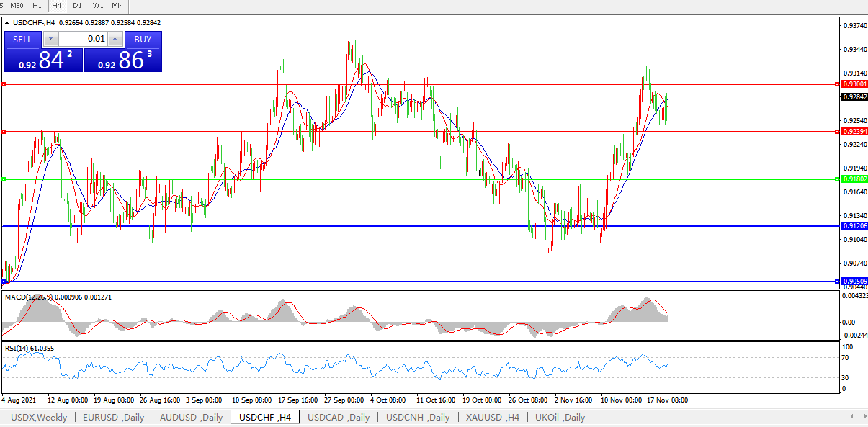Click the 0.01 lot size field
Image resolution: width=868 pixels, height=427 pixels.
click(x=83, y=40)
